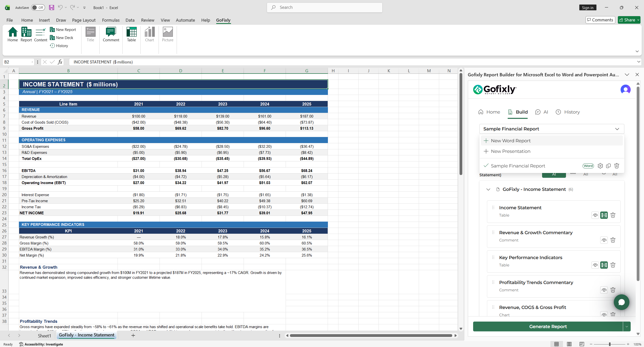Click the Generate Report button
The height and width of the screenshot is (347, 644).
click(x=548, y=326)
